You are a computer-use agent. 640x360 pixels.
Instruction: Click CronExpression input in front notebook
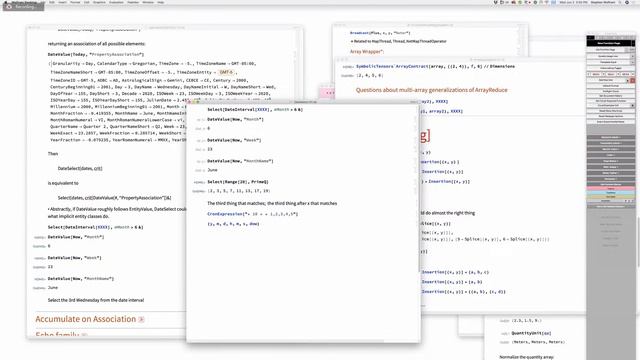point(252,213)
